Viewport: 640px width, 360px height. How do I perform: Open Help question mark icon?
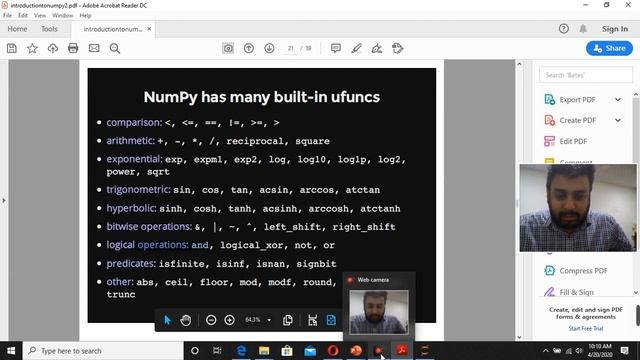tap(564, 29)
